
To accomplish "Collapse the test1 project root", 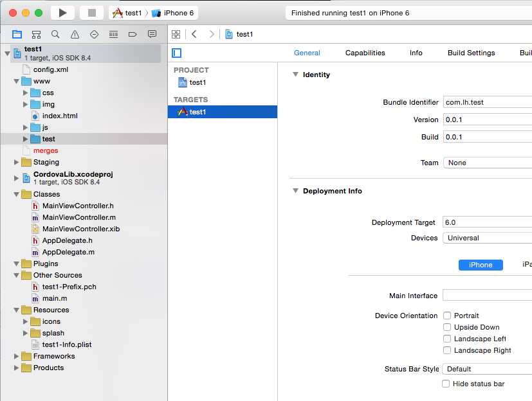I will (7, 53).
